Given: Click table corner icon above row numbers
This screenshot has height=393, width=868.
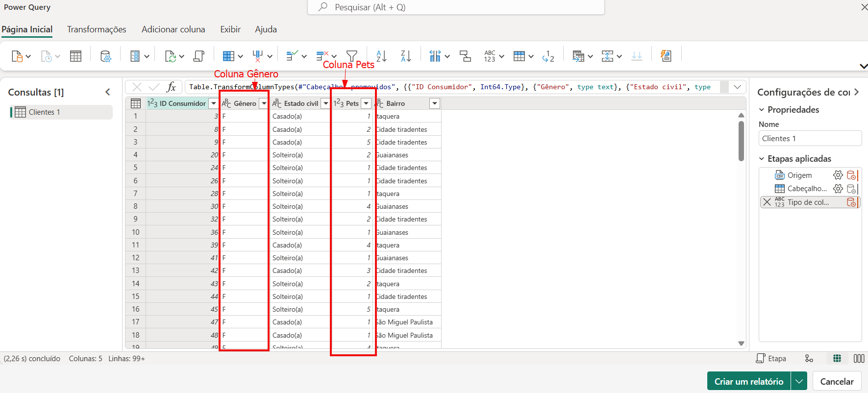Looking at the screenshot, I should (x=136, y=103).
